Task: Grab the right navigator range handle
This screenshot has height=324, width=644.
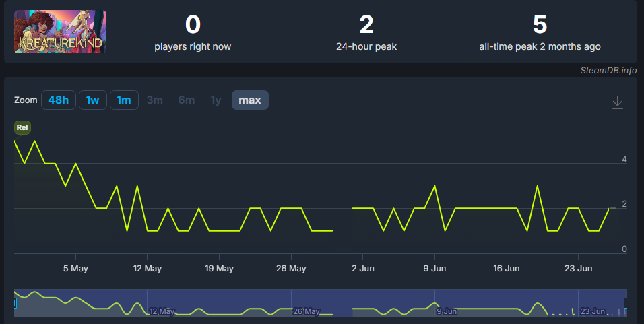Action: click(626, 303)
